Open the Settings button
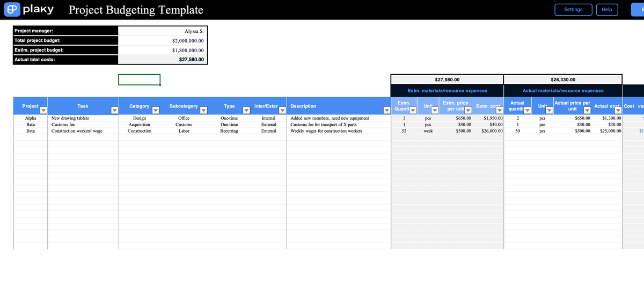644x294 pixels. click(573, 10)
